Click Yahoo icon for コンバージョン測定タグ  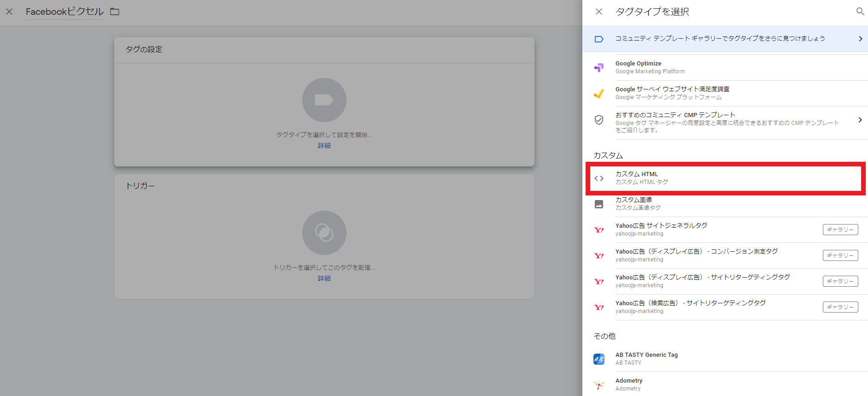599,256
